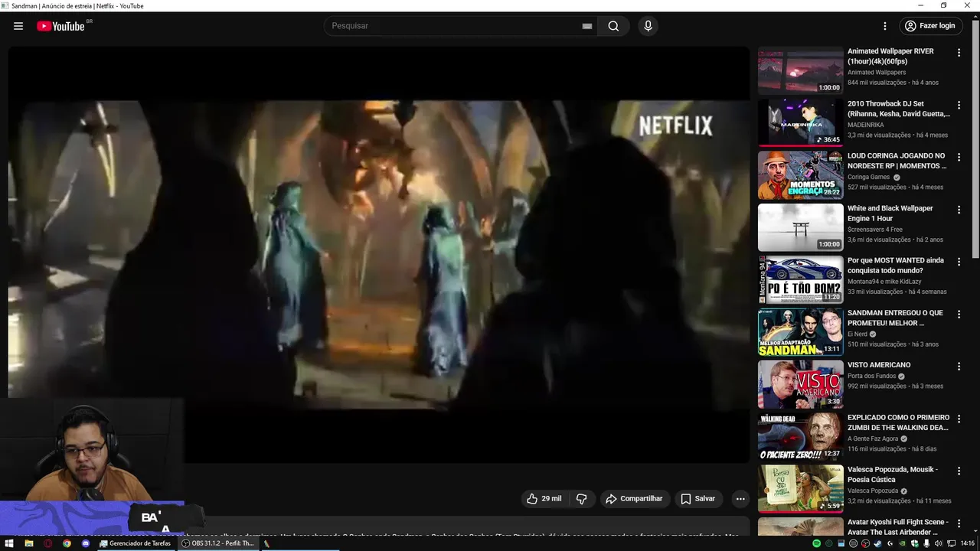
Task: Open options menu for White and Black Wallpaper
Action: 959,210
